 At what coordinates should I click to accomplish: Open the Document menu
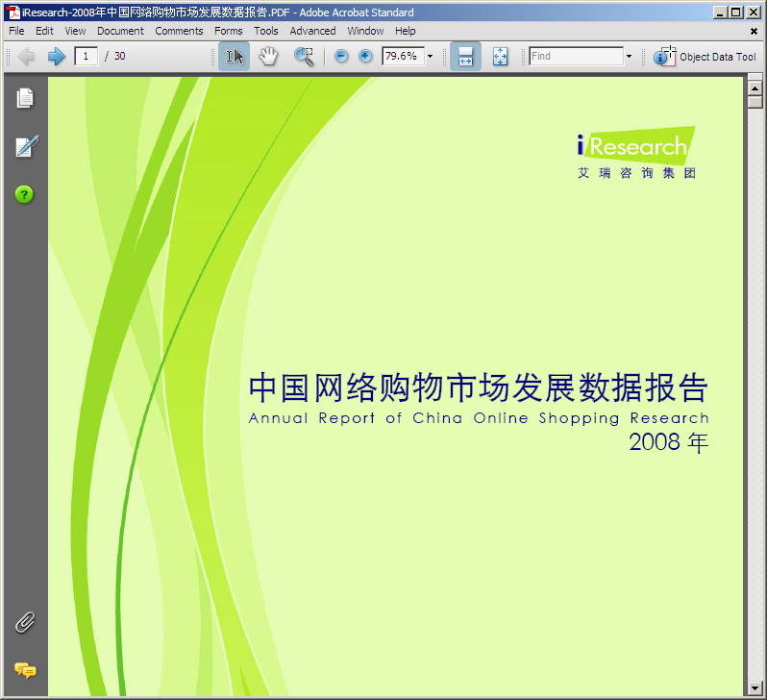click(120, 31)
